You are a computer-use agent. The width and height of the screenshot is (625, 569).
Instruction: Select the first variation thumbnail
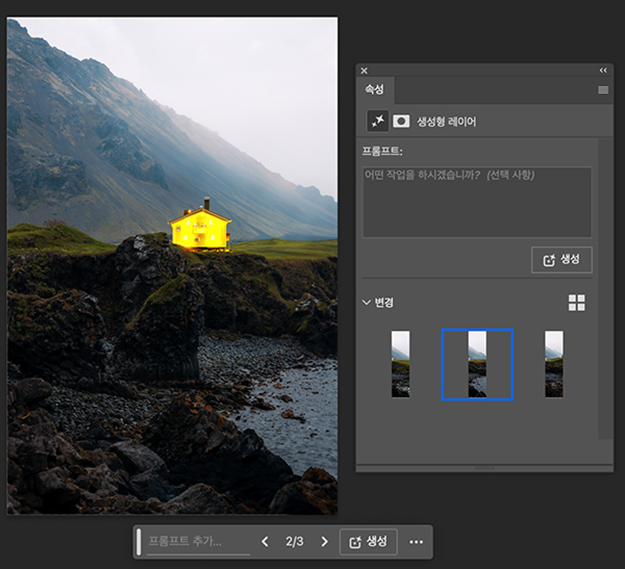[401, 364]
